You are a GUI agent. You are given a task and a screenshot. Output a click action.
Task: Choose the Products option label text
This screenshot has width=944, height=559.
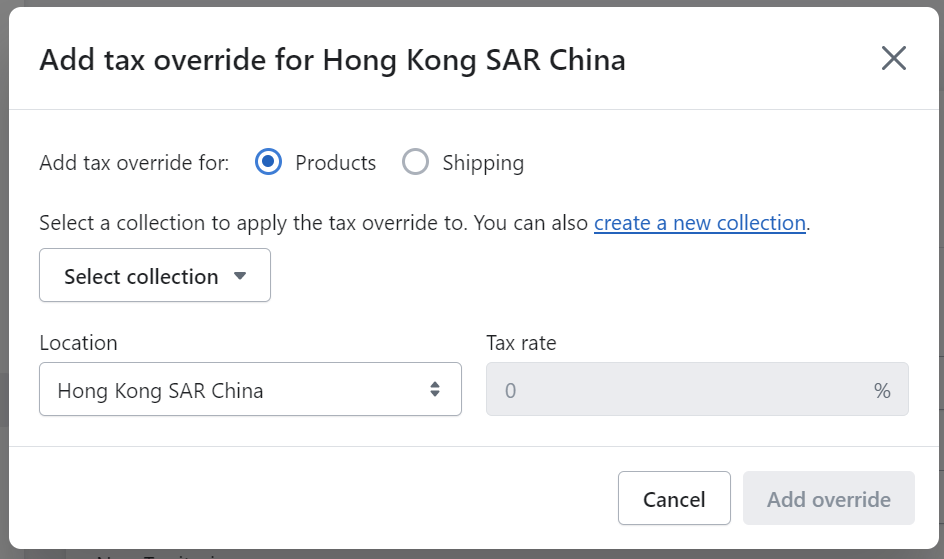(335, 162)
